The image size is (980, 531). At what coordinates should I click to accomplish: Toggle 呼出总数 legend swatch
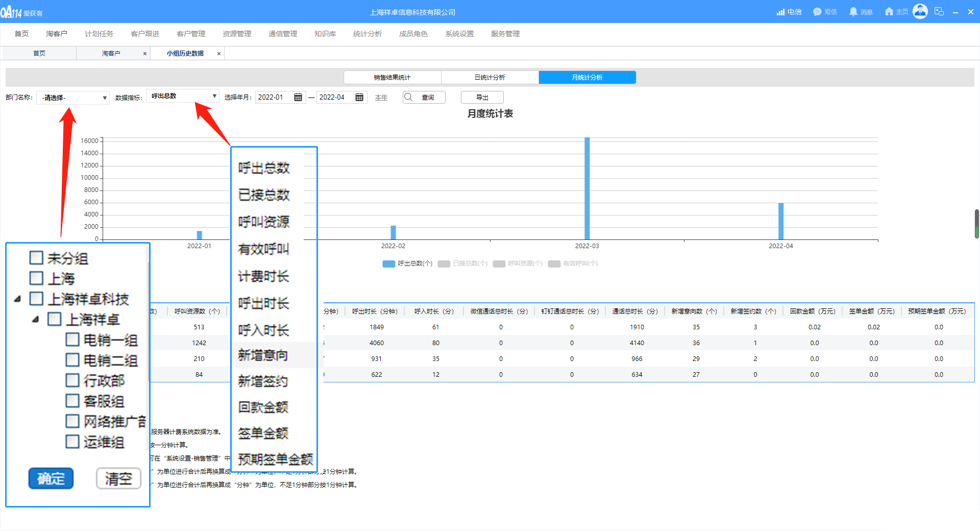pos(389,263)
